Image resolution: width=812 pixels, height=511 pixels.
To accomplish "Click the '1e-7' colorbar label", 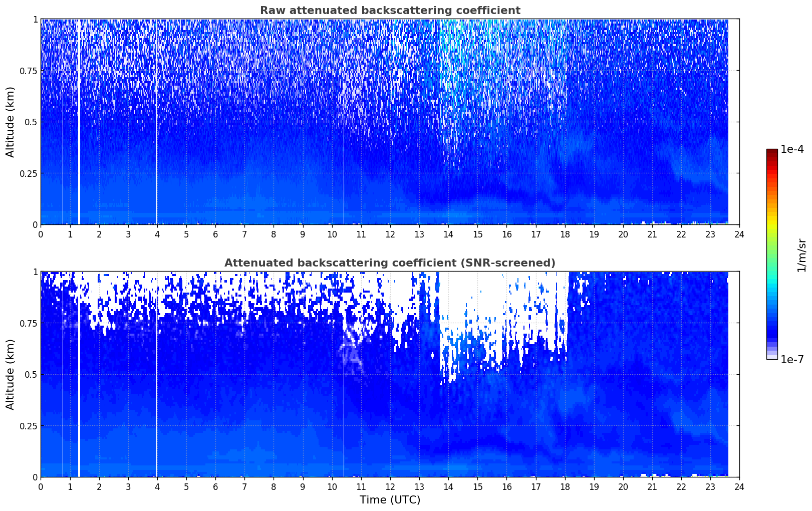I will 792,360.
